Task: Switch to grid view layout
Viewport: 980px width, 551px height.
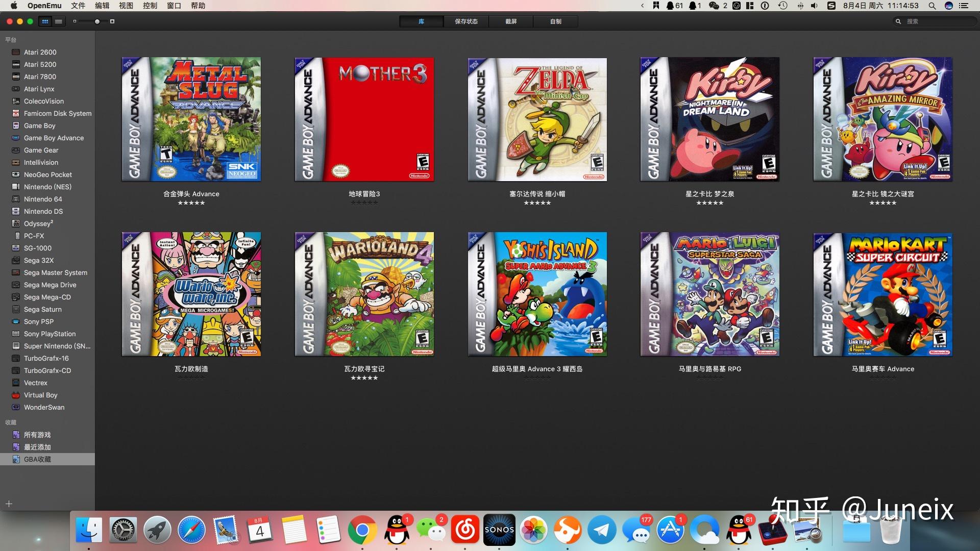Action: point(45,21)
